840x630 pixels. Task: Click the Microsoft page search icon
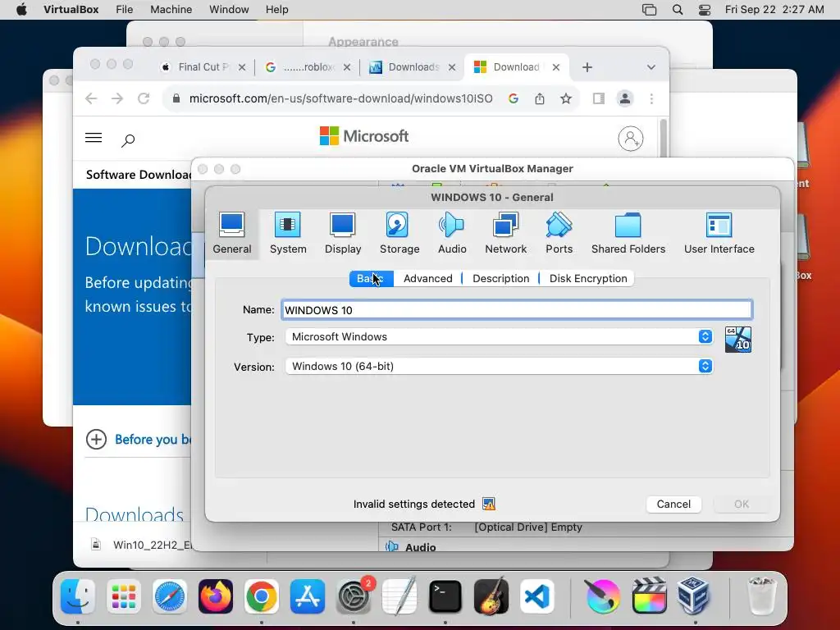click(127, 140)
